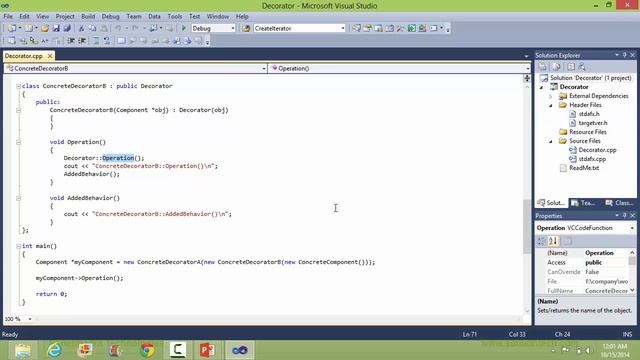Viewport: 640px width, 360px height.
Task: Open the File menu
Action: coord(8,16)
